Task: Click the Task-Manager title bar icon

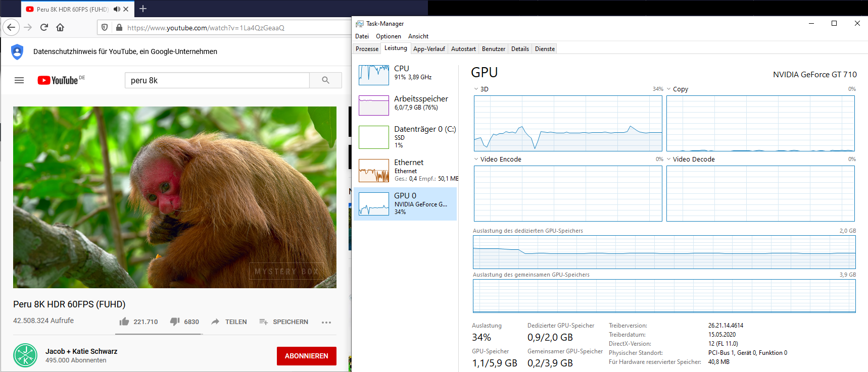Action: (x=360, y=24)
